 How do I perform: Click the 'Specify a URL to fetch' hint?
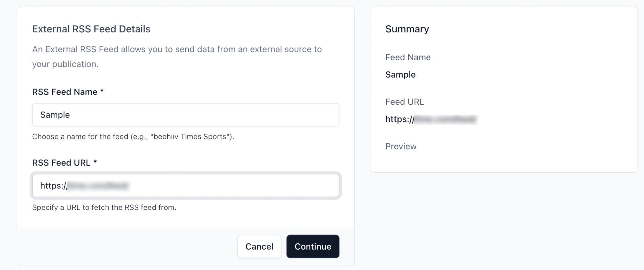pyautogui.click(x=104, y=208)
